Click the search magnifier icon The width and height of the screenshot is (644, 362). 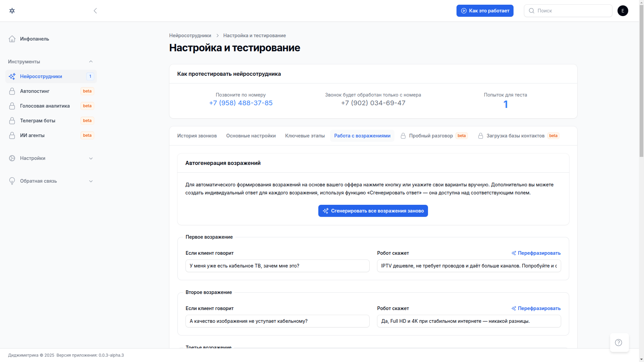(531, 11)
